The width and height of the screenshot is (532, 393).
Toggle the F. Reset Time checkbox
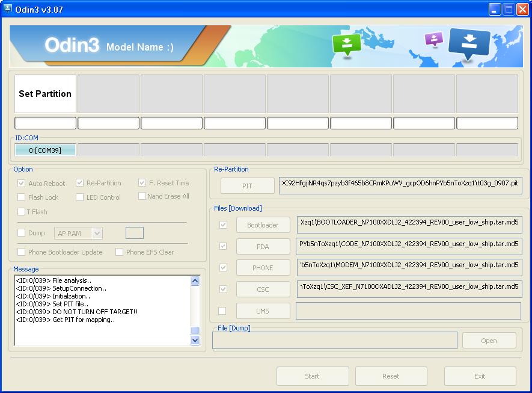tap(142, 183)
